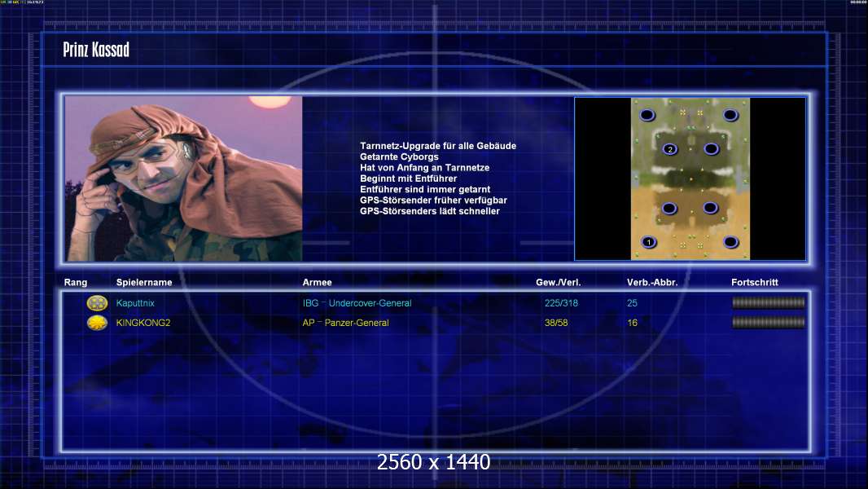The width and height of the screenshot is (868, 489).
Task: Click the Spielername column header
Action: pos(144,283)
